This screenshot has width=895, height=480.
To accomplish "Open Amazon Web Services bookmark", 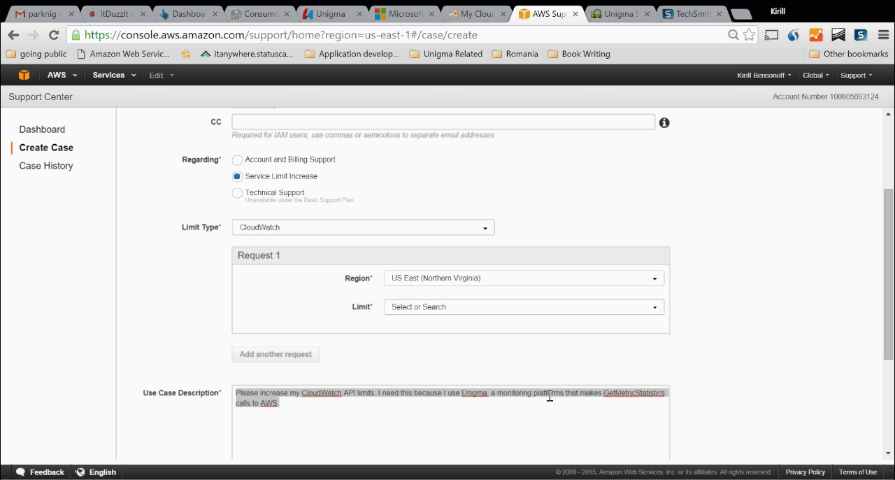I will (123, 54).
